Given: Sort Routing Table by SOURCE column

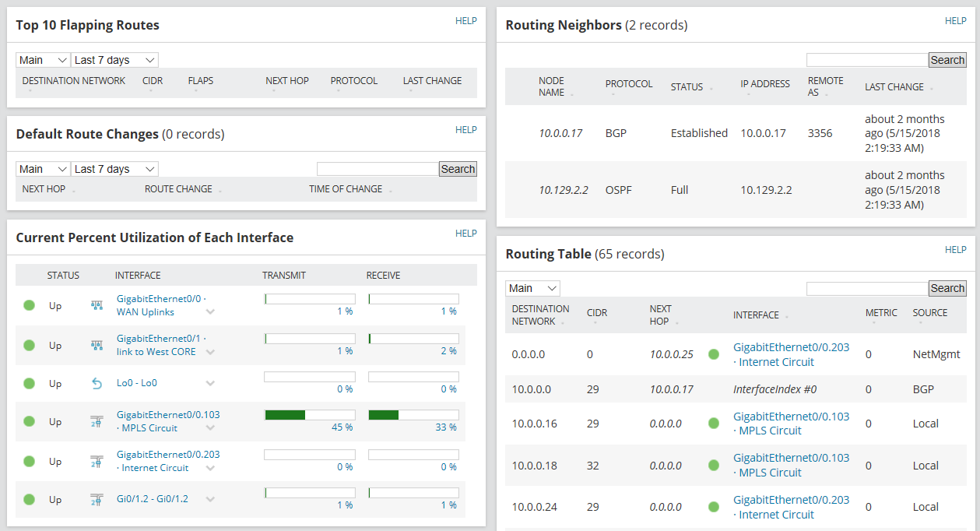Looking at the screenshot, I should coord(930,313).
